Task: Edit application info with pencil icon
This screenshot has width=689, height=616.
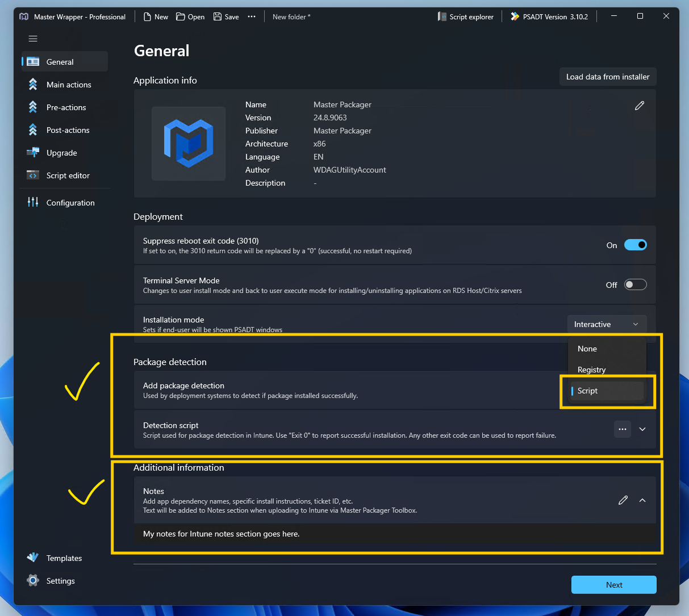Action: coord(640,106)
